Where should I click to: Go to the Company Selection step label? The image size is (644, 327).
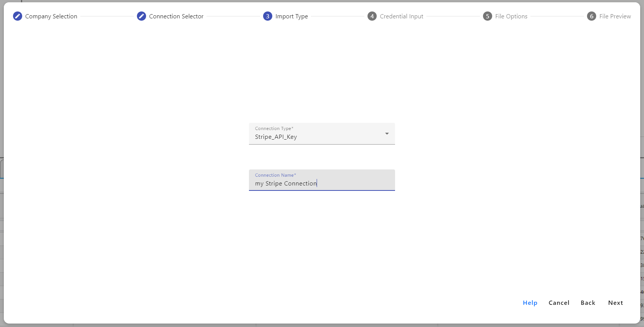tap(51, 16)
